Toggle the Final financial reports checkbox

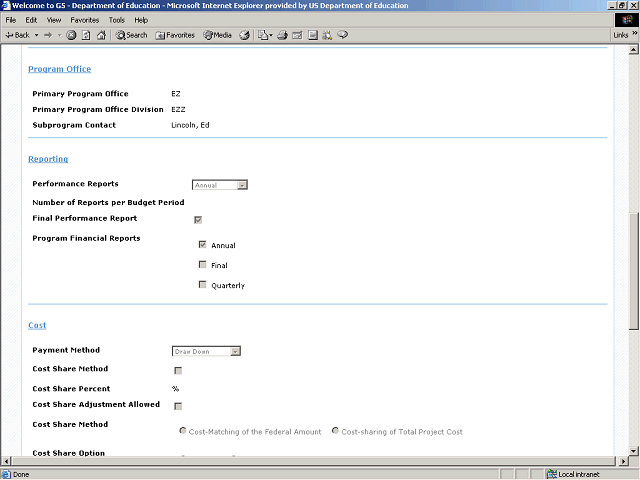202,264
